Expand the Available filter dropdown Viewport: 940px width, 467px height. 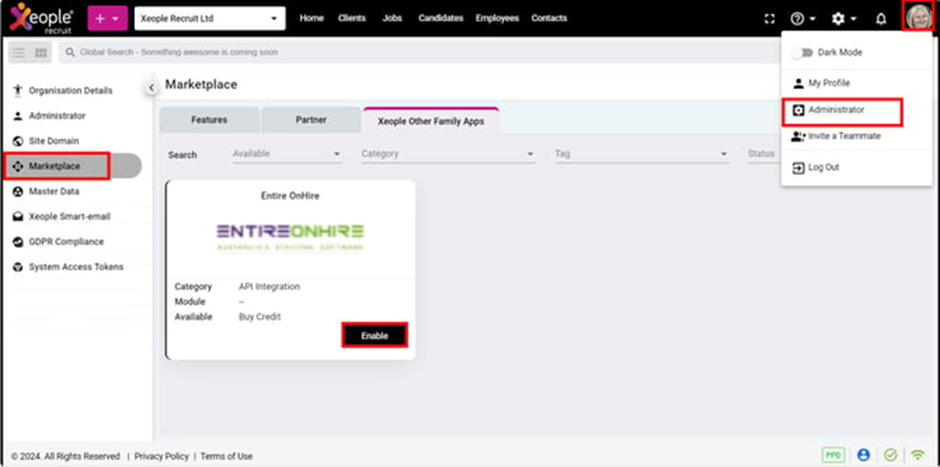pos(287,154)
